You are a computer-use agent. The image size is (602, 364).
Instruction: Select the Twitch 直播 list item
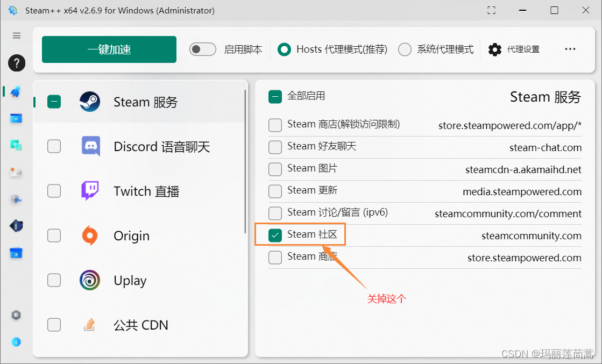[139, 191]
